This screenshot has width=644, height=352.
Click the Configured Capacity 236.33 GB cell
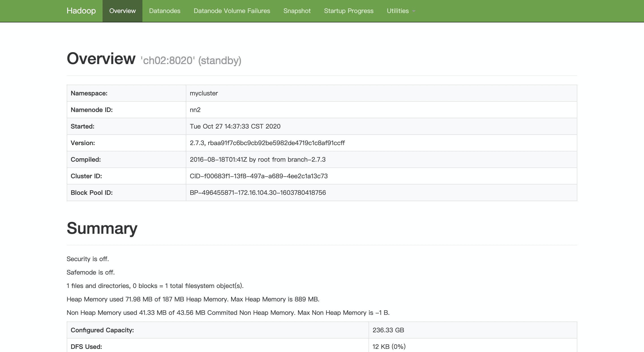click(388, 330)
